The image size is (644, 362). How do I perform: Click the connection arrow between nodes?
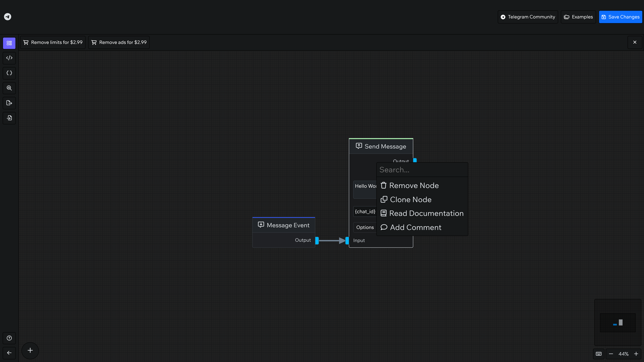[332, 241]
